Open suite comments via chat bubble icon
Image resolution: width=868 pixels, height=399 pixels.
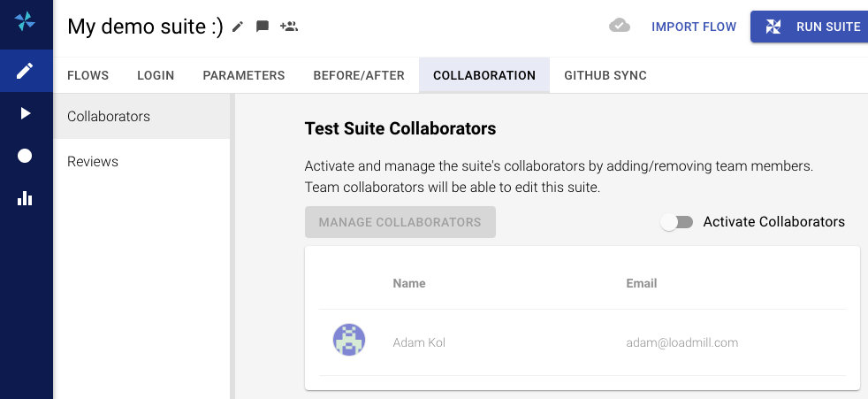[x=263, y=27]
